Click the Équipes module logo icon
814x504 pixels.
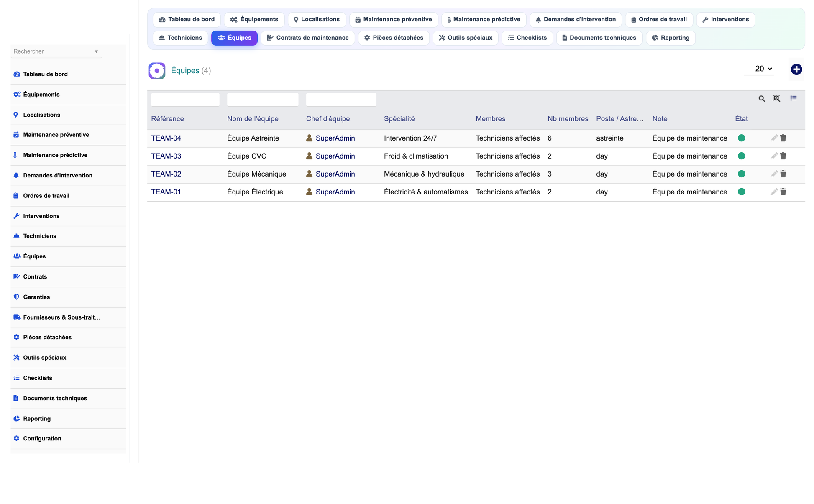click(157, 71)
